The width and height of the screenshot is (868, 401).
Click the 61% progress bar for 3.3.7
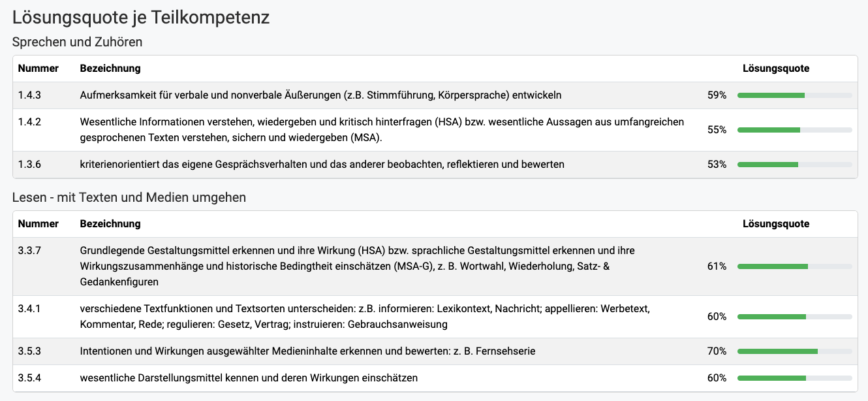(794, 266)
